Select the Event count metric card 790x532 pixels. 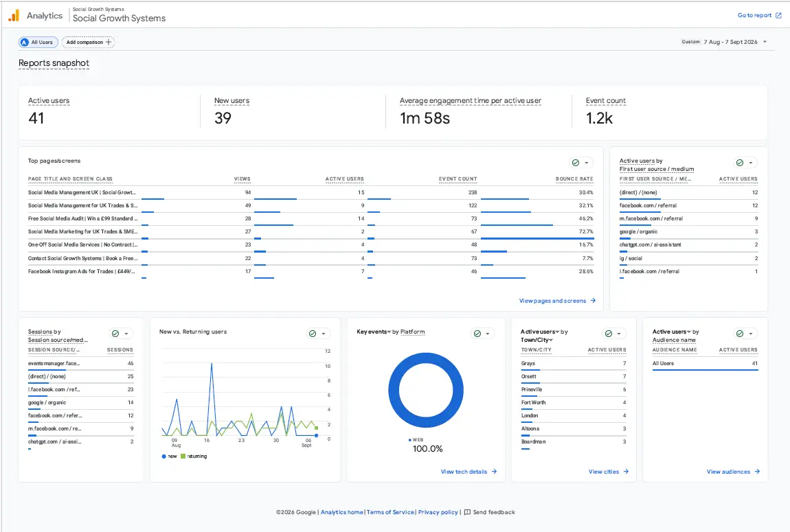[x=670, y=112]
